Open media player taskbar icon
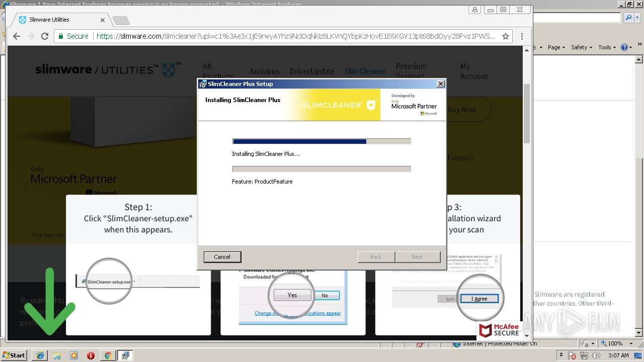 (74, 355)
